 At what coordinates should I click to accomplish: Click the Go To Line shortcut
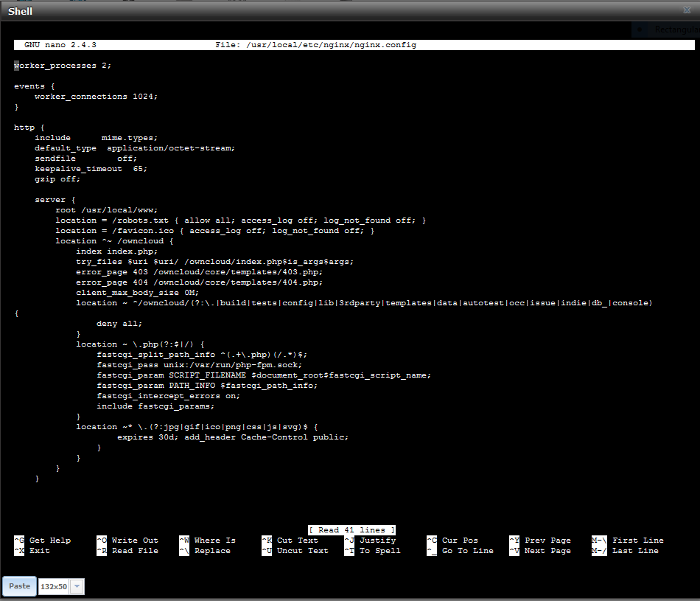(x=467, y=551)
